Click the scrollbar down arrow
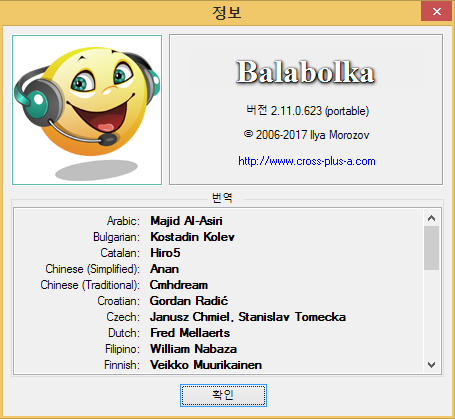 pyautogui.click(x=431, y=365)
